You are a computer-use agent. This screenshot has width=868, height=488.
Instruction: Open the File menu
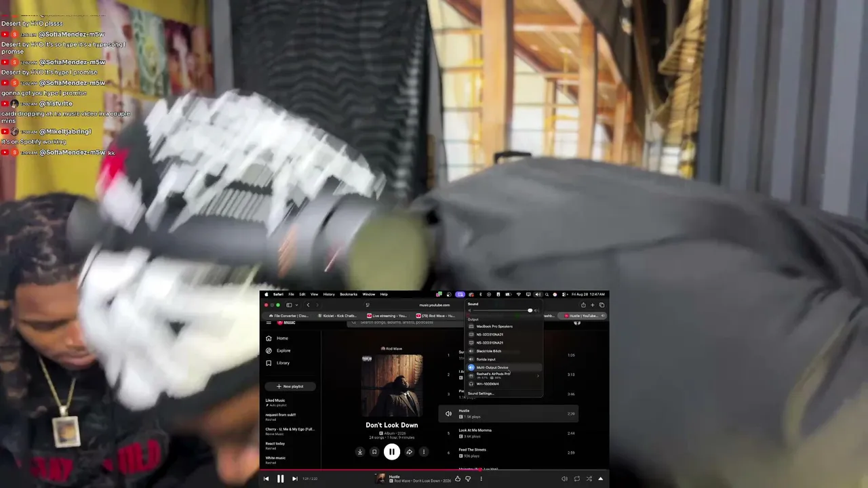pyautogui.click(x=291, y=294)
